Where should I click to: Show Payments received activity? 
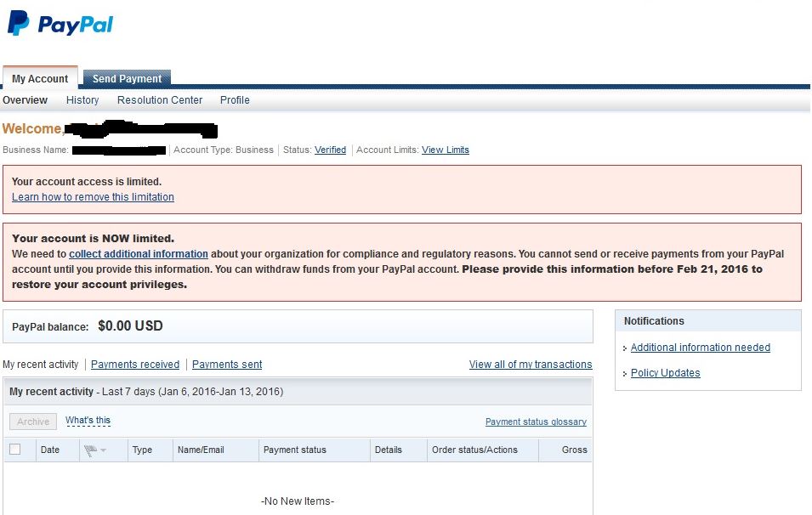pyautogui.click(x=135, y=365)
